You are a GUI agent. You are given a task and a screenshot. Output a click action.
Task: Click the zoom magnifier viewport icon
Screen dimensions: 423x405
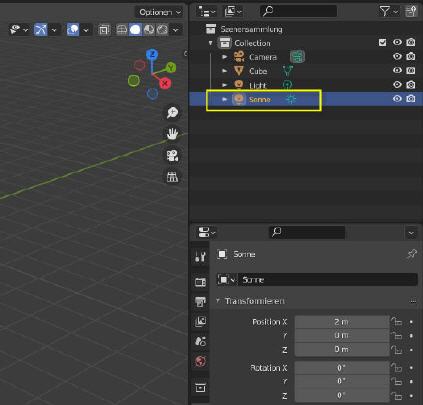pyautogui.click(x=172, y=113)
